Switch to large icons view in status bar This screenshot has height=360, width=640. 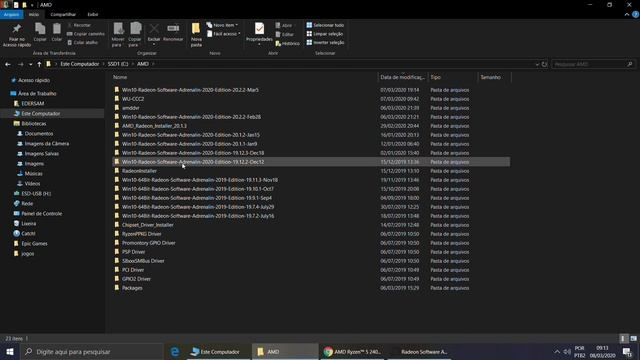click(x=633, y=338)
